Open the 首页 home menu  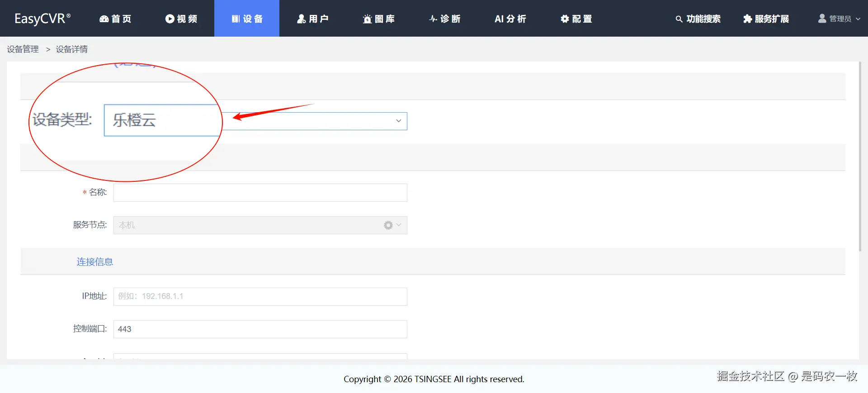[115, 19]
